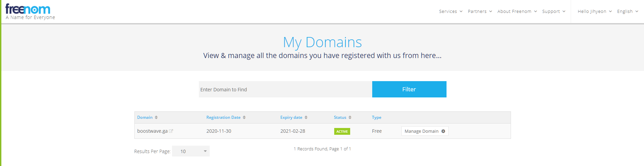Open the Support menu
Image resolution: width=644 pixels, height=166 pixels.
554,11
